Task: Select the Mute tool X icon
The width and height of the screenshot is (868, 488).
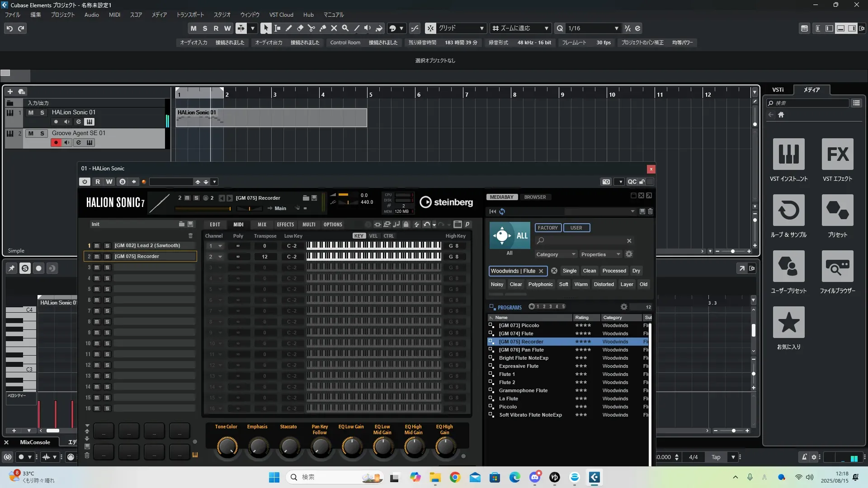Action: pos(334,28)
